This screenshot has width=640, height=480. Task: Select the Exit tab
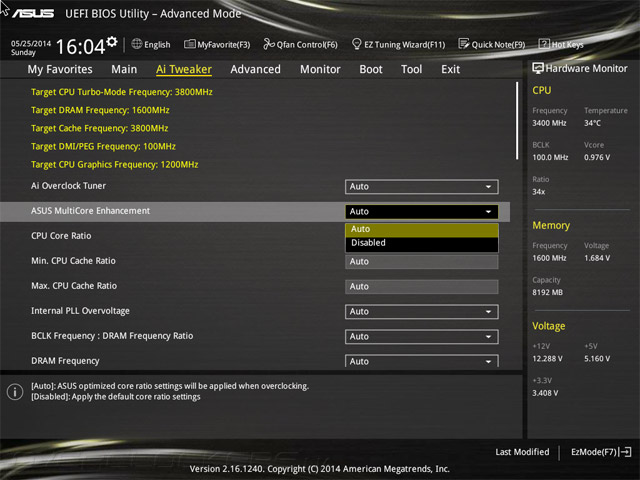[450, 69]
